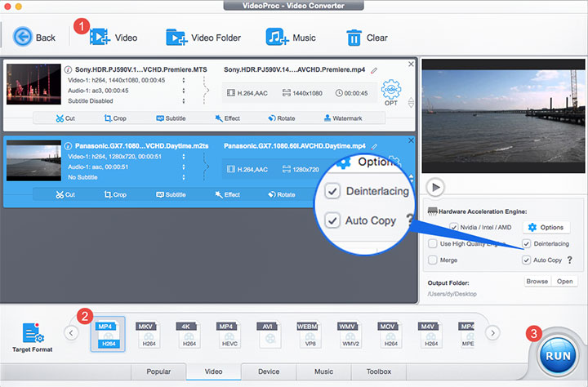This screenshot has height=387, width=588.
Task: Select MP4 H264 format
Action: (108, 334)
